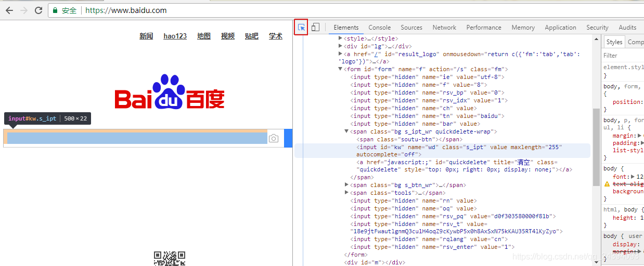Click the QR code image on the page

point(170,258)
